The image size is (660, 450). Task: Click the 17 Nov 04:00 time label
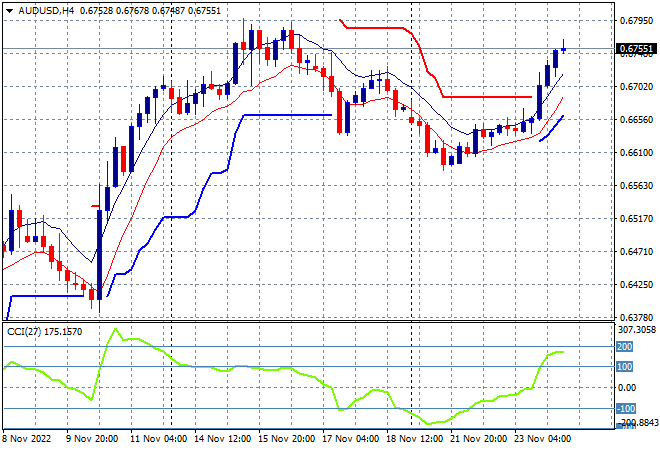(351, 439)
